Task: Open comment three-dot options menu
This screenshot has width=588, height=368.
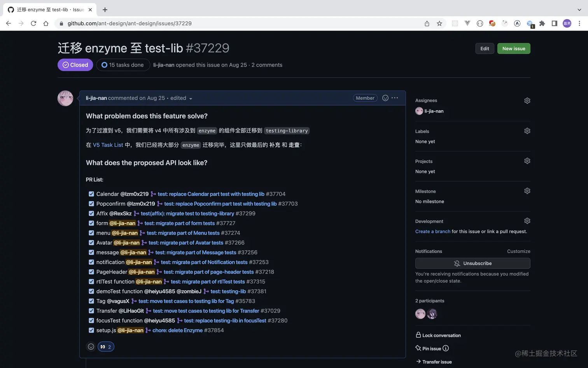Action: [395, 98]
